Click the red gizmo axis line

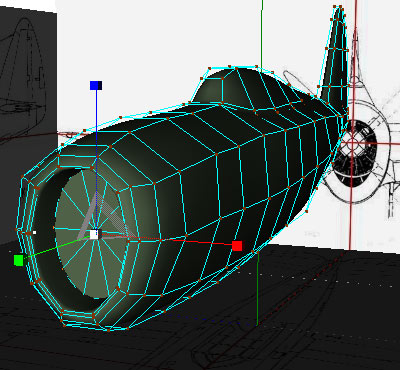click(167, 240)
